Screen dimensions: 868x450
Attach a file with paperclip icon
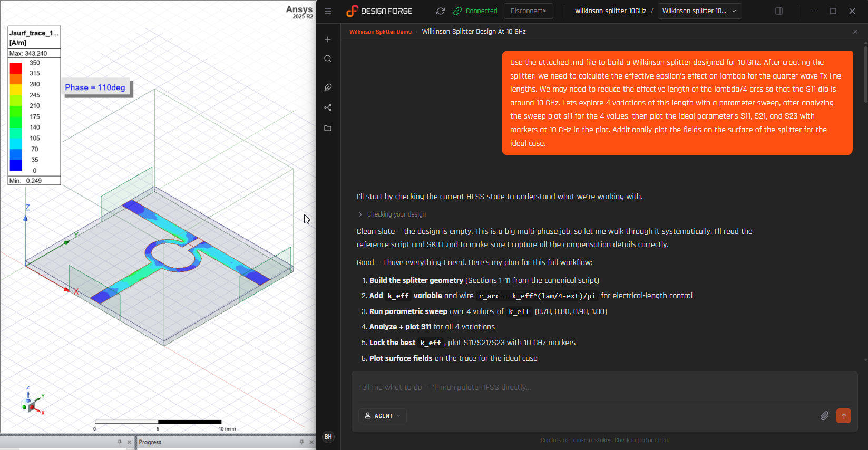tap(825, 416)
